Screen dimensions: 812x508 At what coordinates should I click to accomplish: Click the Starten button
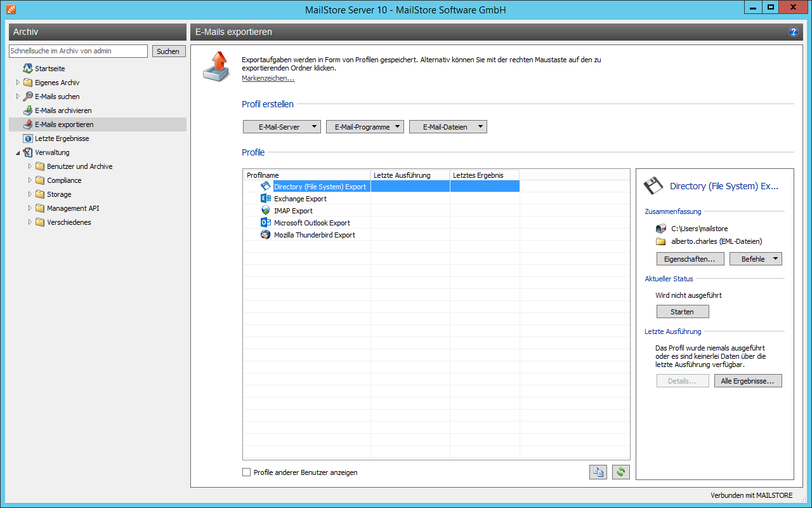click(x=683, y=312)
